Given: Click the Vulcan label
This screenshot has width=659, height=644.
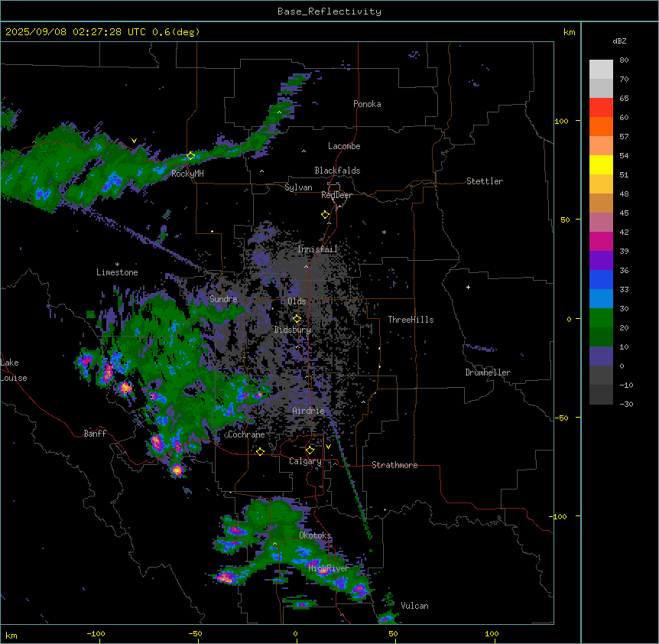Looking at the screenshot, I should [x=414, y=606].
